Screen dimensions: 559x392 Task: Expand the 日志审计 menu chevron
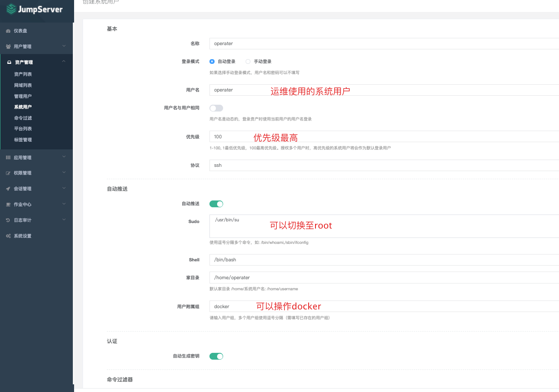point(64,220)
